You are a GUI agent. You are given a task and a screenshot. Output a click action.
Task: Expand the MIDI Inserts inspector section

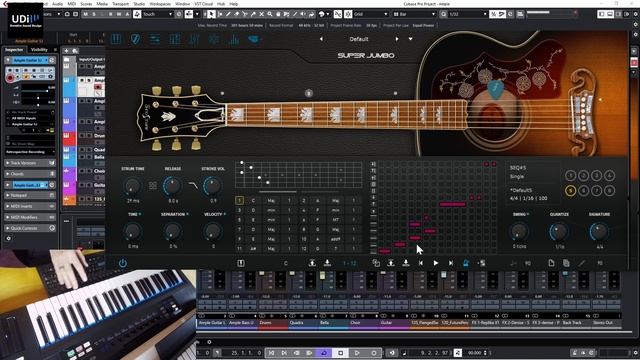[30, 207]
